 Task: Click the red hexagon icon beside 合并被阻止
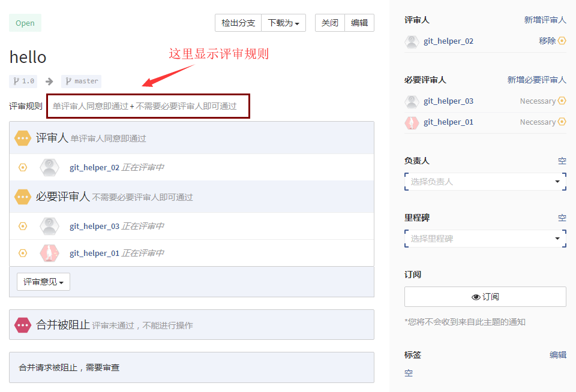coord(23,325)
